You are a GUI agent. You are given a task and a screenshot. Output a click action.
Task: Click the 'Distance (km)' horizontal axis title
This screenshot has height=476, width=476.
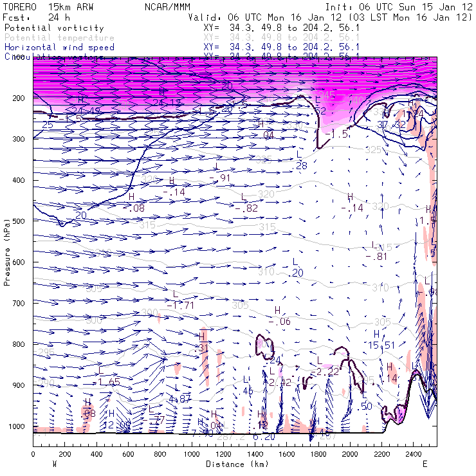point(237,464)
